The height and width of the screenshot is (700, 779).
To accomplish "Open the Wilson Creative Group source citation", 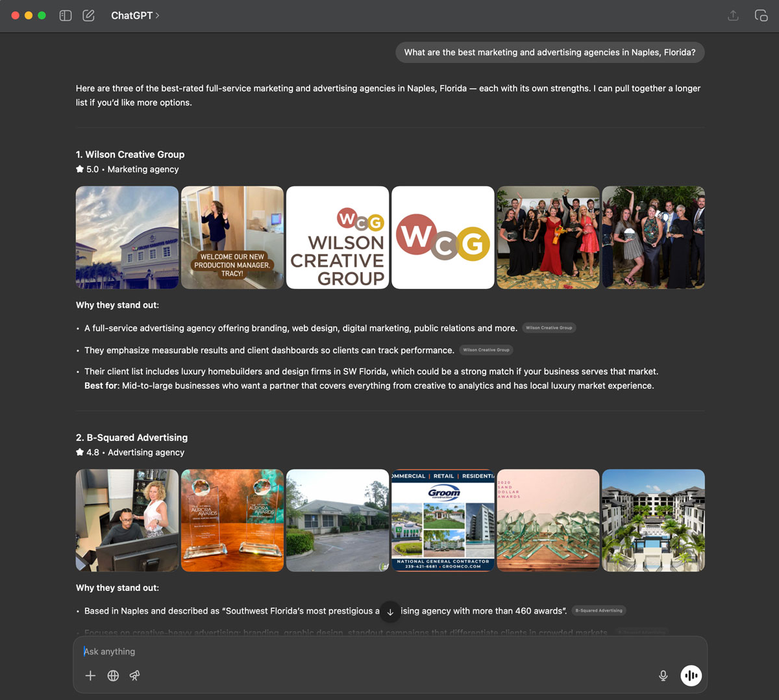I will click(x=549, y=327).
